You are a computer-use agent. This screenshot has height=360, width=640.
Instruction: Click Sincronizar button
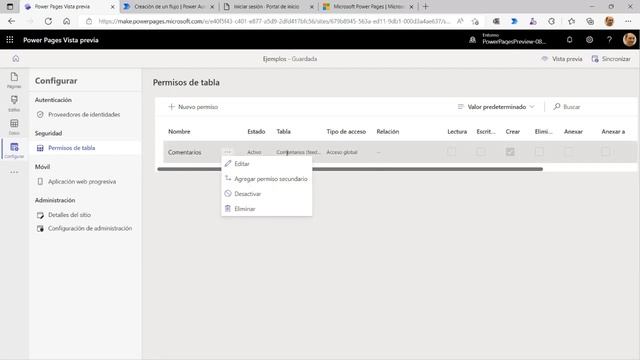point(611,59)
